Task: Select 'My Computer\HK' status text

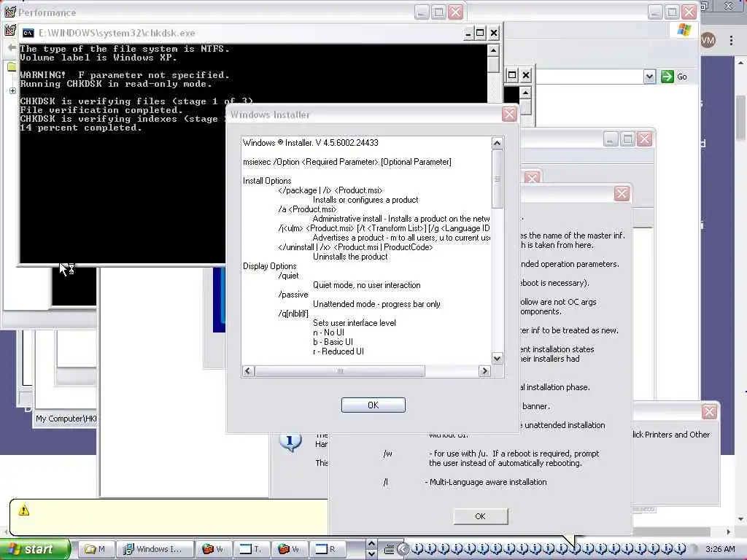Action: [x=66, y=419]
